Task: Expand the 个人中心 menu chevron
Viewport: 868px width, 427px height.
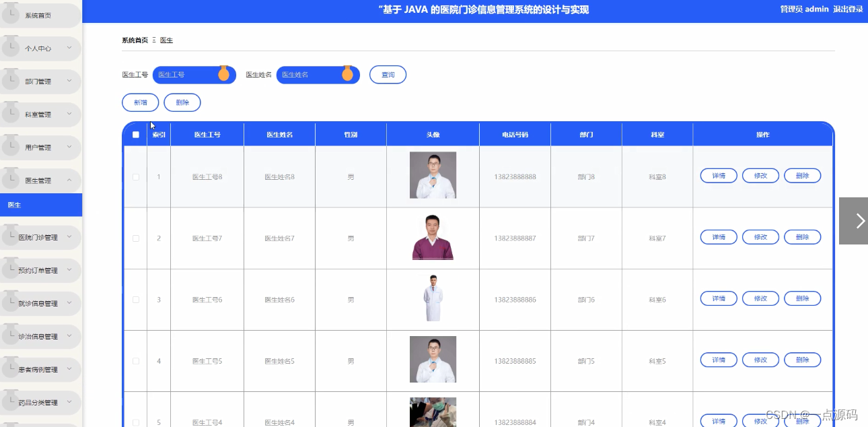Action: pos(69,48)
